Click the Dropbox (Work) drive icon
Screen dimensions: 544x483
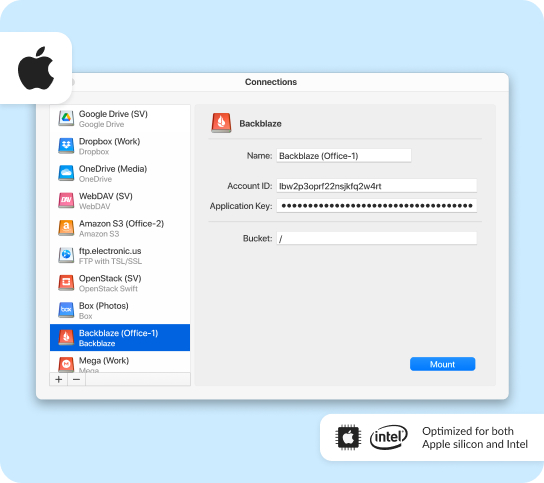(66, 146)
